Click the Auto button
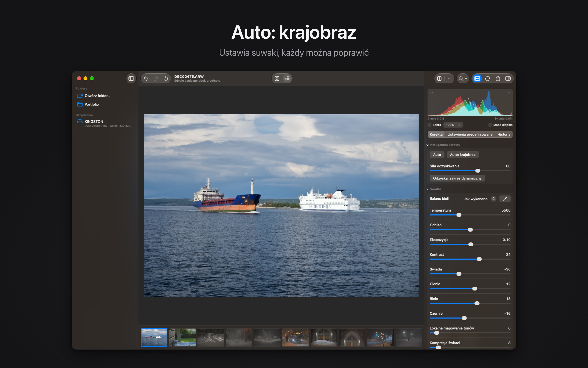Viewport: 588px width, 368px height. [x=437, y=155]
